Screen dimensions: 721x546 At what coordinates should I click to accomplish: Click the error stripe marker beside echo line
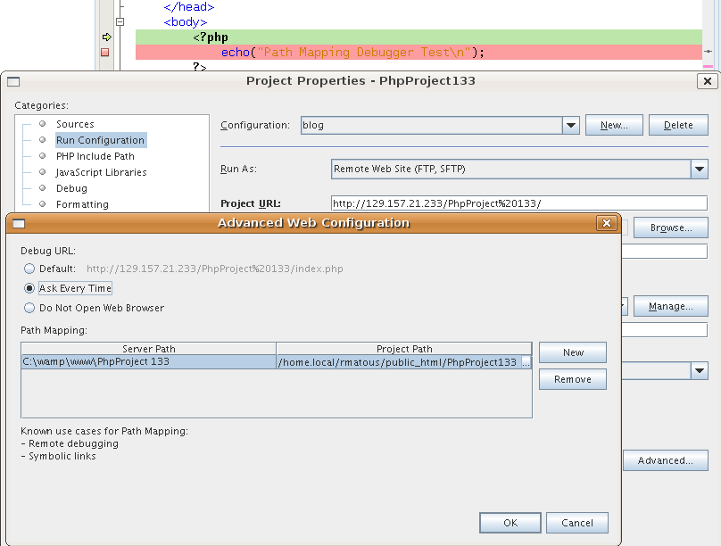coord(708,52)
